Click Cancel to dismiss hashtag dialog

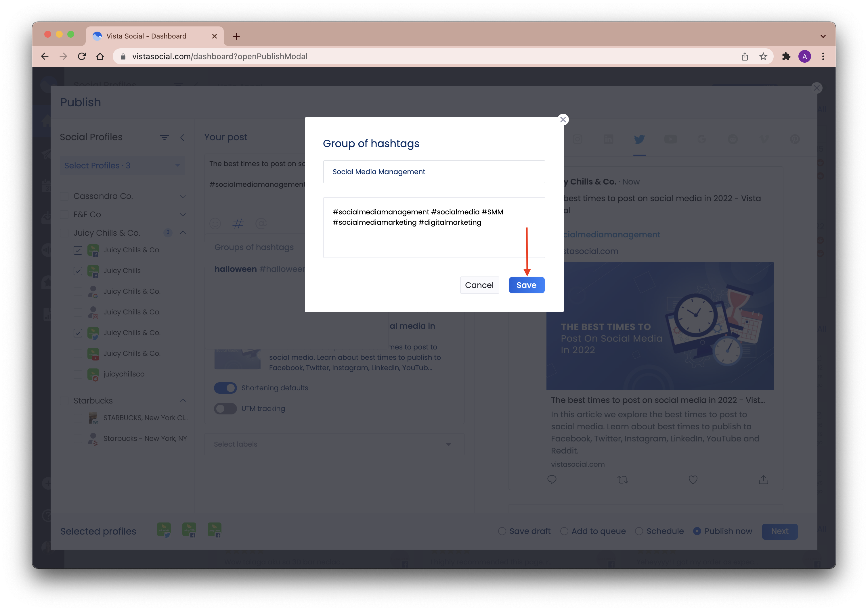click(480, 285)
